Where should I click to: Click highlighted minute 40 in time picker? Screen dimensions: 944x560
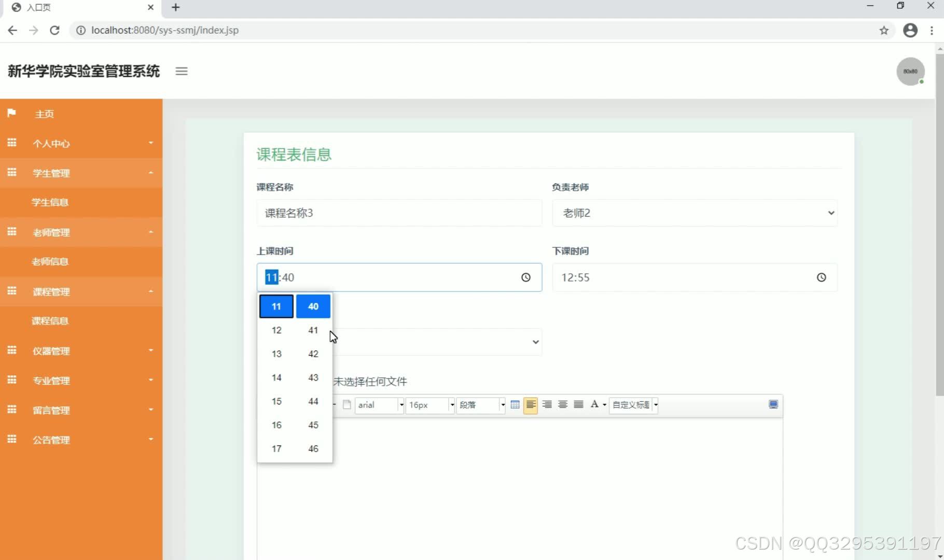313,306
